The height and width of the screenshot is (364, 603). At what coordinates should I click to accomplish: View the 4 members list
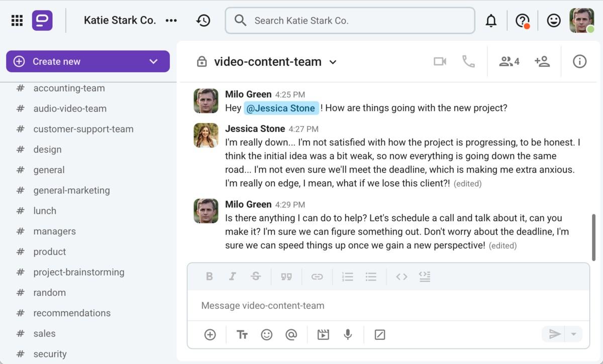coord(509,62)
